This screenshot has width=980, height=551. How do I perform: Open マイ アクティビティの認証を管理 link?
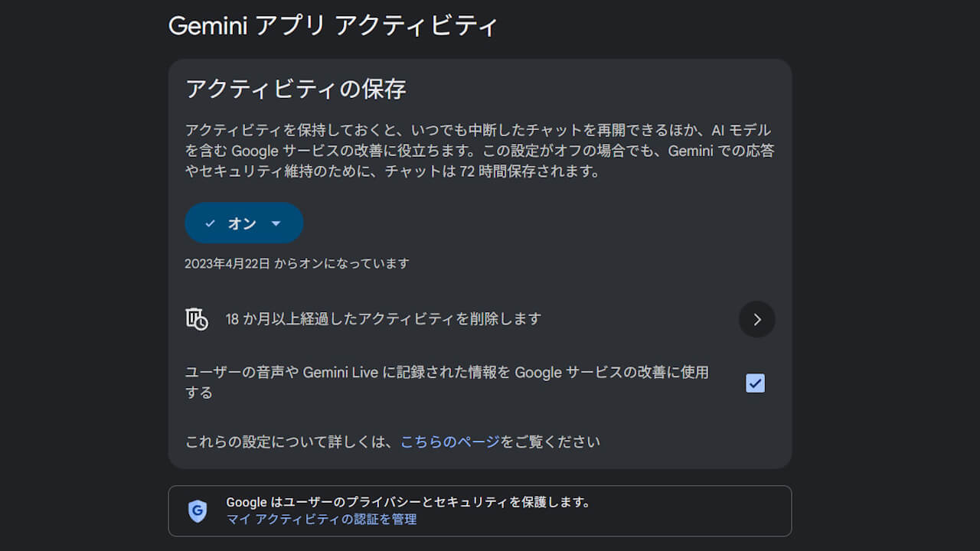coord(322,520)
